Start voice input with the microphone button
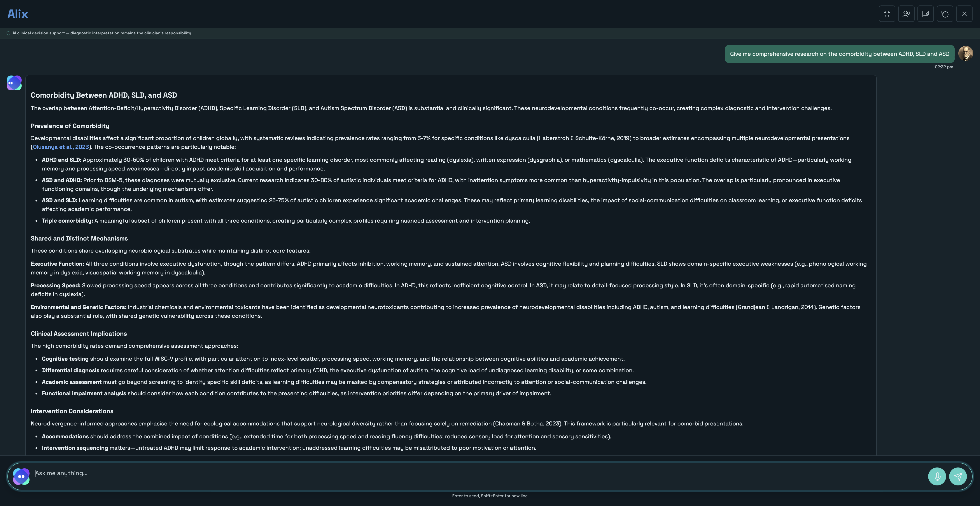The image size is (980, 506). pyautogui.click(x=937, y=476)
